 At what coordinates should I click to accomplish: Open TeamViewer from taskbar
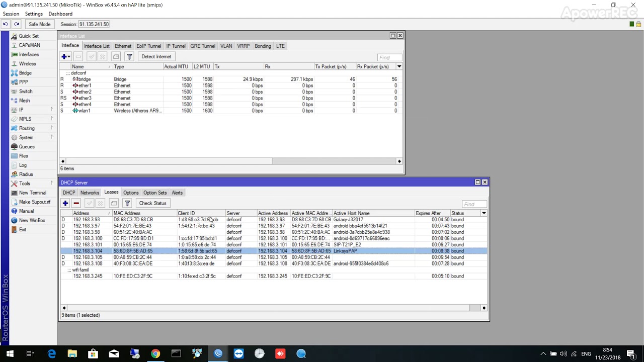[238, 353]
